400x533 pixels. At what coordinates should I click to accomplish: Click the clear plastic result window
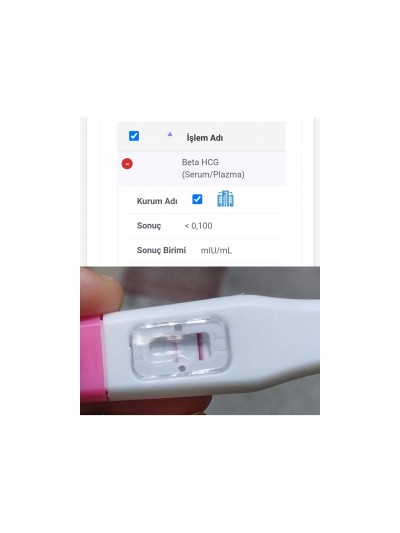point(180,347)
